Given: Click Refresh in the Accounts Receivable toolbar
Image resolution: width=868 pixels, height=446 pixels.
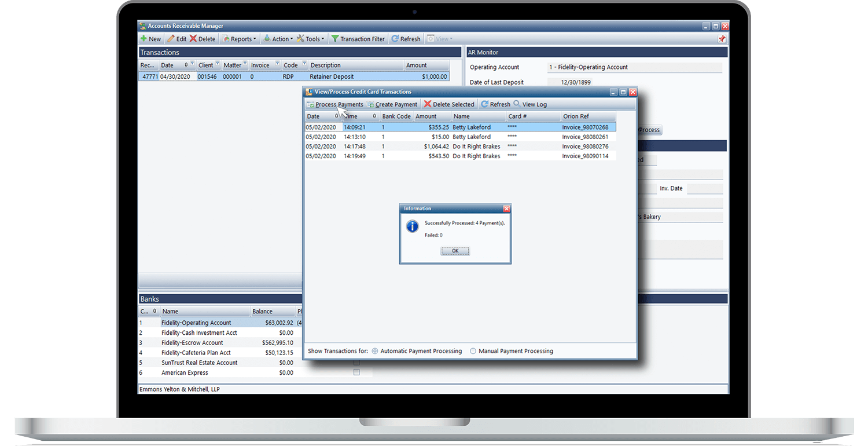Looking at the screenshot, I should 406,39.
